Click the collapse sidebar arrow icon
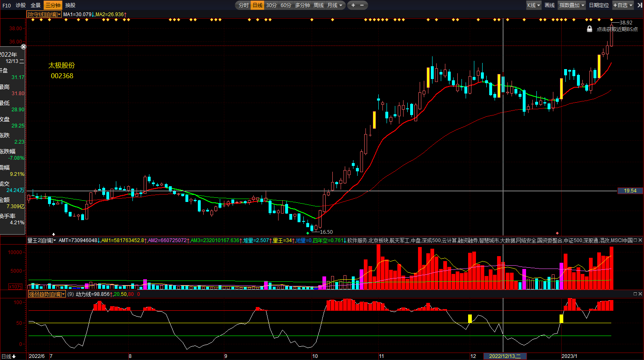 pyautogui.click(x=639, y=5)
